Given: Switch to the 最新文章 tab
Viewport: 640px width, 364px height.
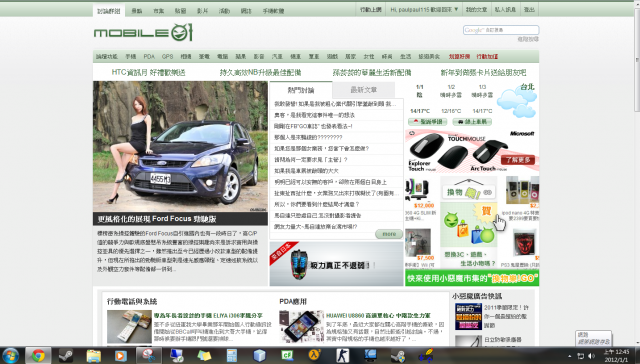Looking at the screenshot, I should (x=364, y=90).
